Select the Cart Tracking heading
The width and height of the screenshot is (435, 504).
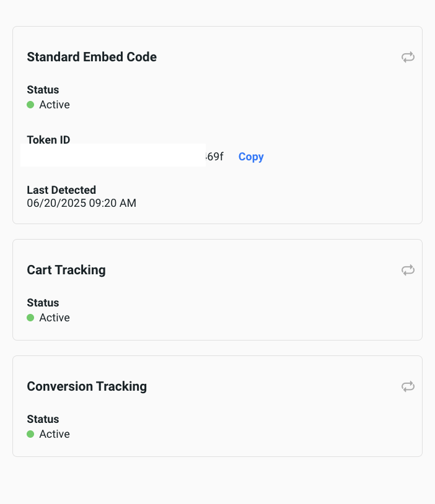[x=66, y=270]
